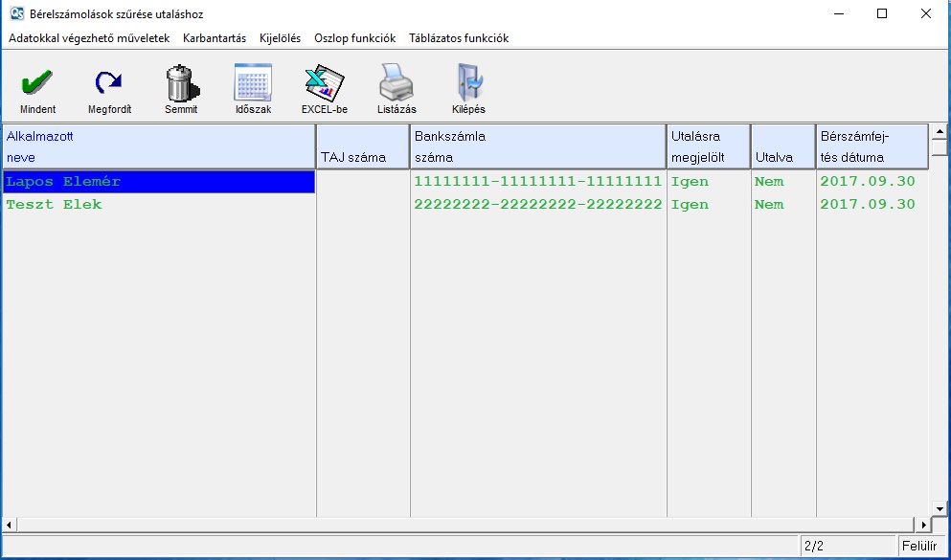Click the application icon in title bar
The width and height of the screenshot is (951, 560).
pos(16,14)
